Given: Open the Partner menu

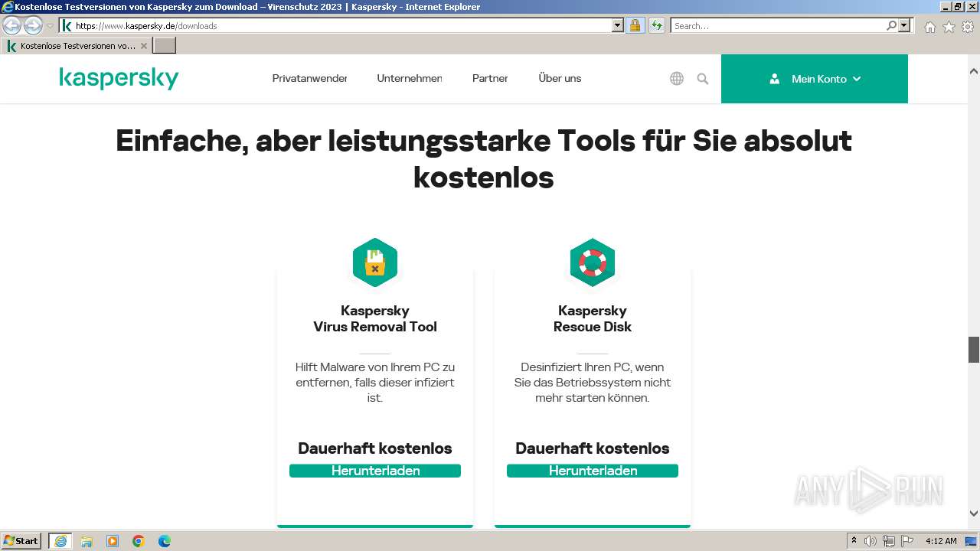Looking at the screenshot, I should coord(490,78).
